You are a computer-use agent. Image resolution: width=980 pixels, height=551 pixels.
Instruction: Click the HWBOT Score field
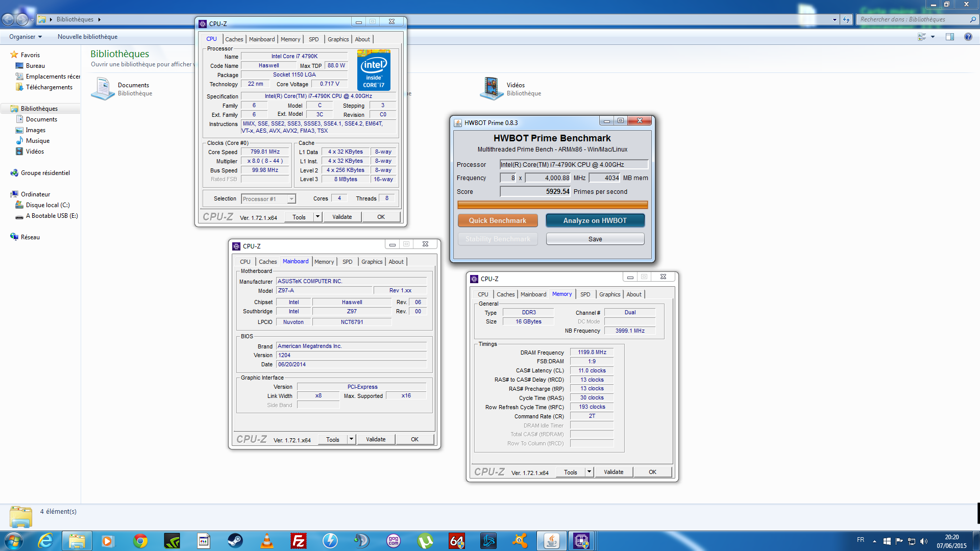535,191
